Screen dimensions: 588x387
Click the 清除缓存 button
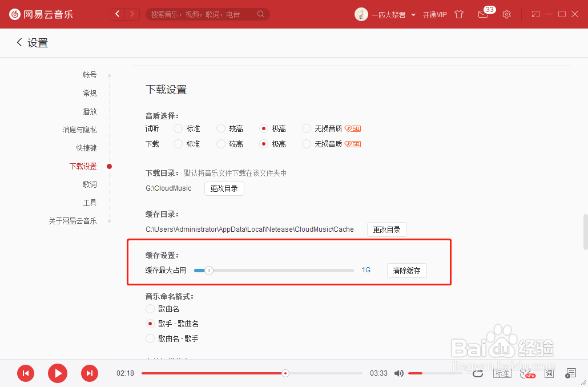[x=406, y=270]
